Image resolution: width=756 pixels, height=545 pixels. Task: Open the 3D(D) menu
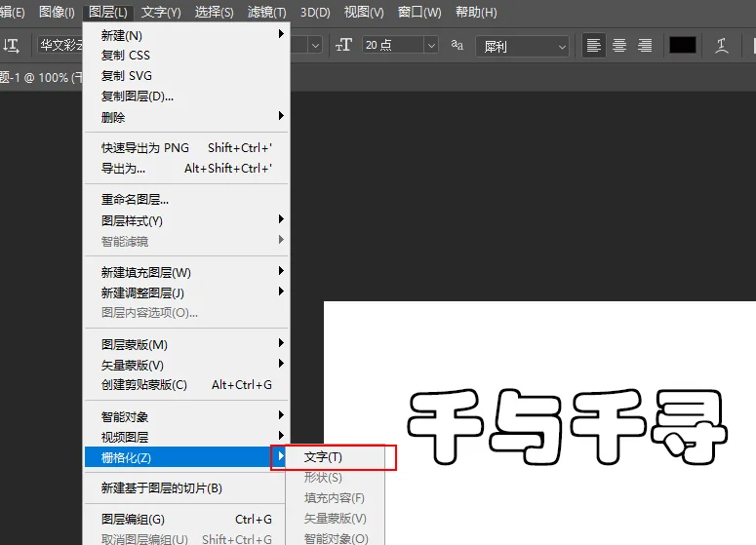(x=315, y=12)
